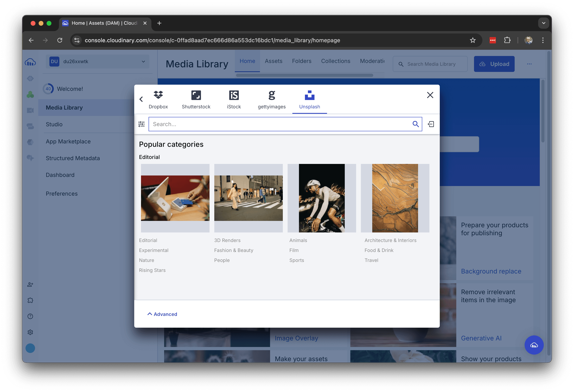Select the Shutterstock source icon
This screenshot has width=574, height=392.
pyautogui.click(x=196, y=95)
